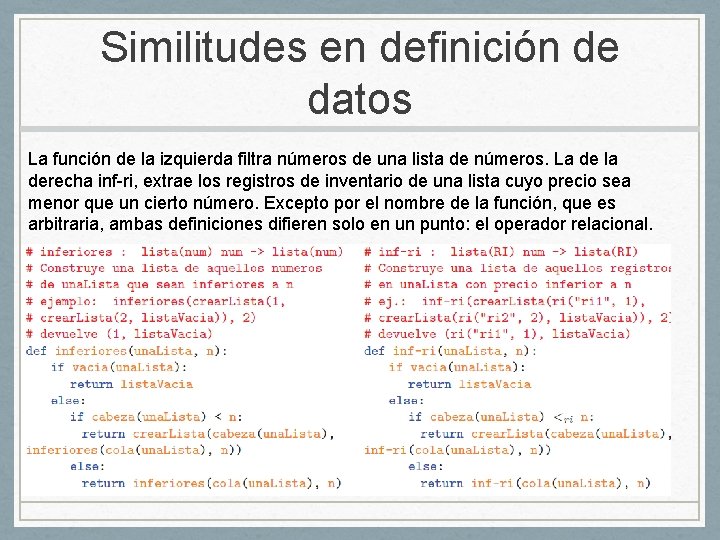The height and width of the screenshot is (540, 720).
Task: Click the comment '# Construye una lista de aquellos registros'
Action: (518, 268)
